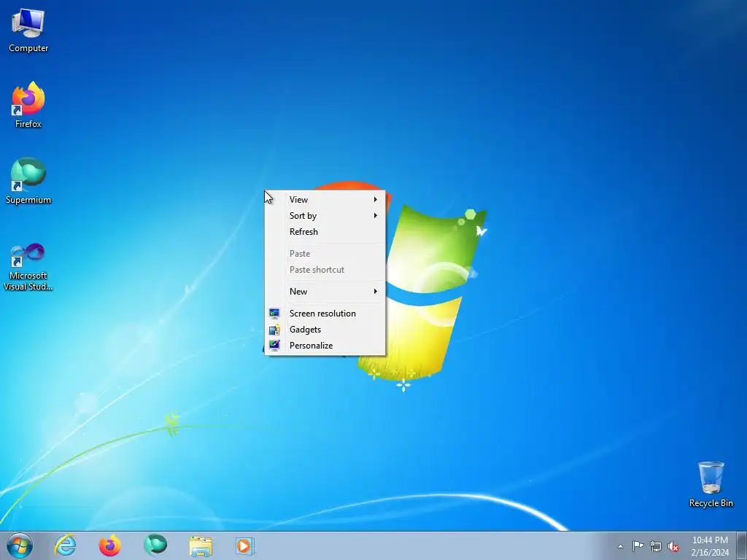
Task: Select the Supermium desktop shortcut
Action: point(28,181)
